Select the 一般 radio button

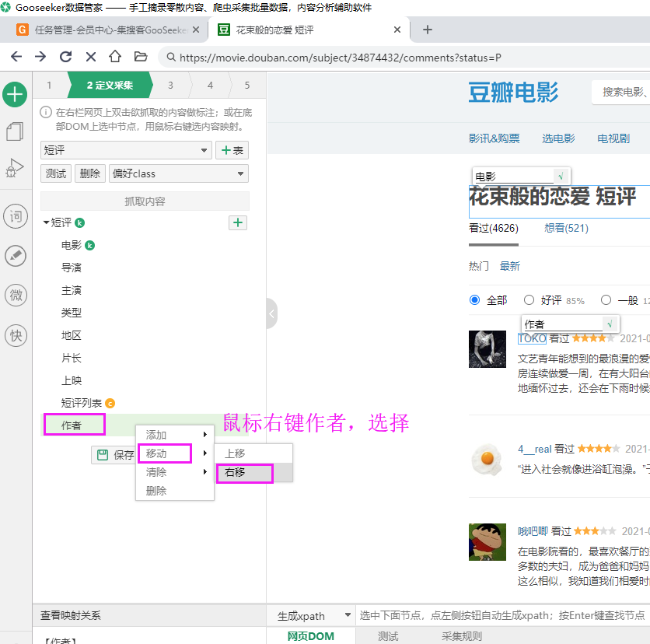coord(606,299)
